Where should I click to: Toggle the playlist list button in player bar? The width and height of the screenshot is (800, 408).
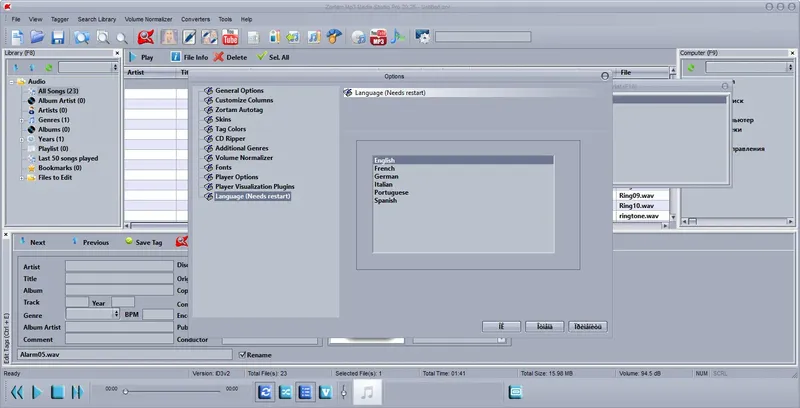point(305,392)
